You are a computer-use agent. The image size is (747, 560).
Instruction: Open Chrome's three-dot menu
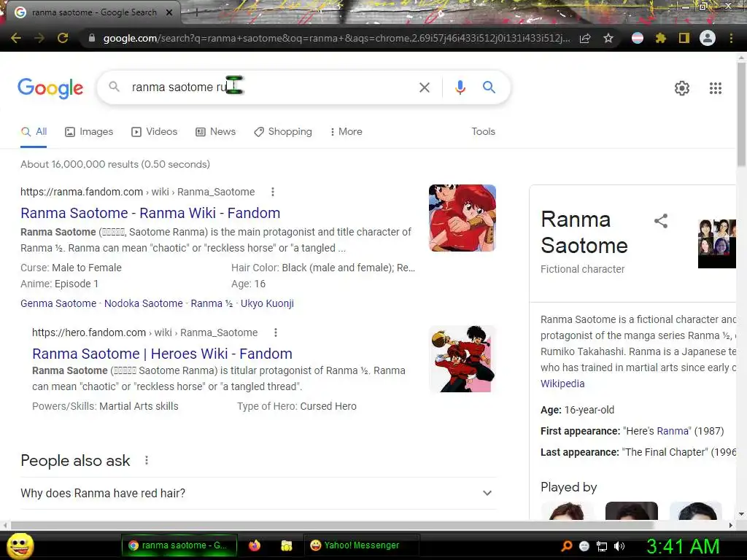[x=731, y=38]
